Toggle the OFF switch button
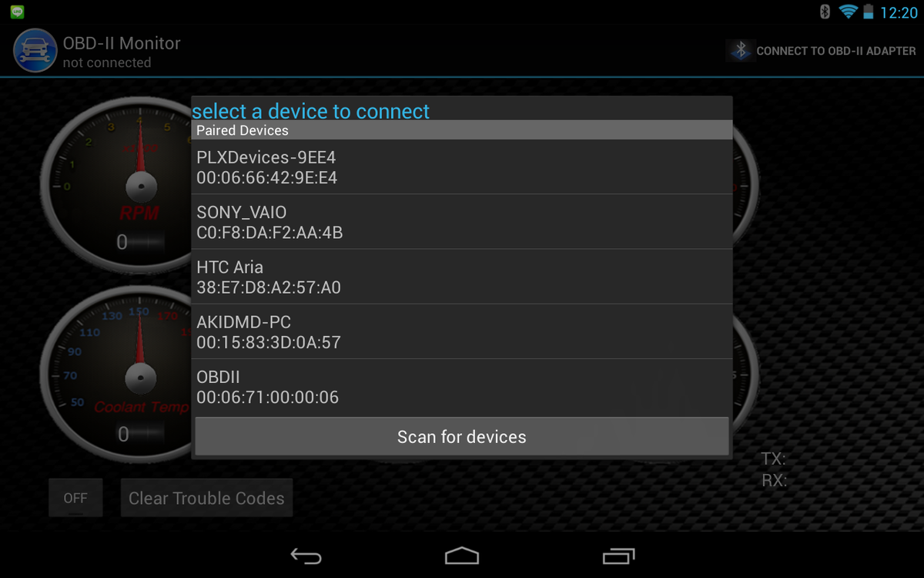Viewport: 924px width, 578px height. pyautogui.click(x=75, y=498)
